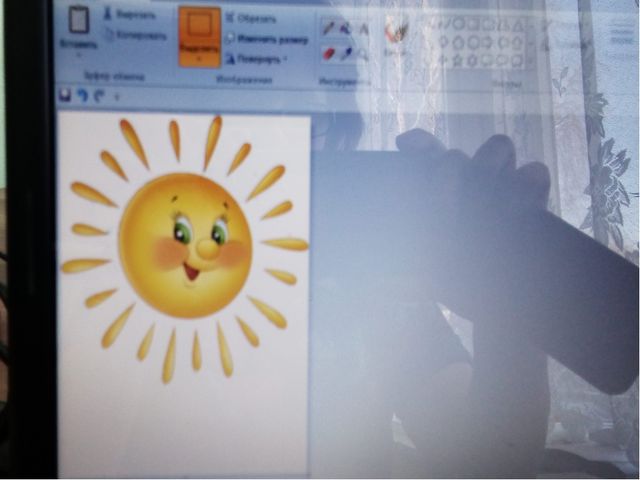
Task: Select the Magnifier tool
Action: click(362, 54)
